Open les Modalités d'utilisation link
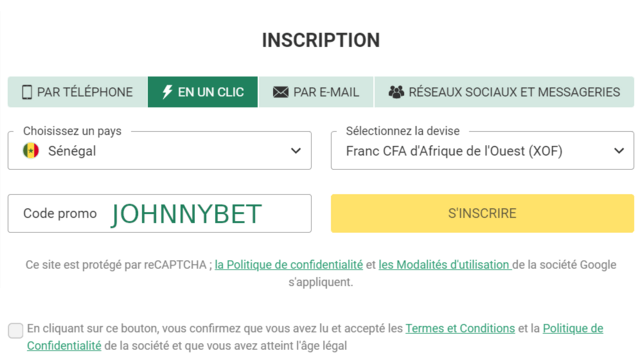640x360 pixels. (445, 264)
